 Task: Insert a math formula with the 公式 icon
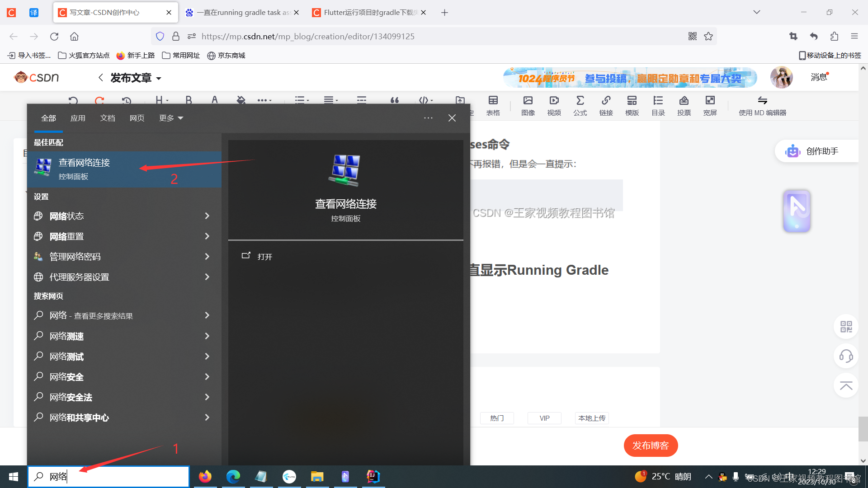[x=580, y=105]
